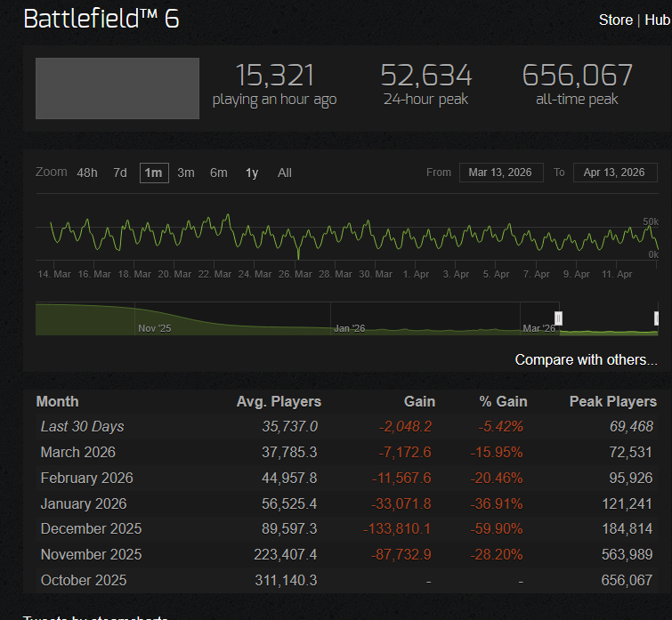This screenshot has height=620, width=672.
Task: Click the Avg. Players column header
Action: (x=279, y=402)
